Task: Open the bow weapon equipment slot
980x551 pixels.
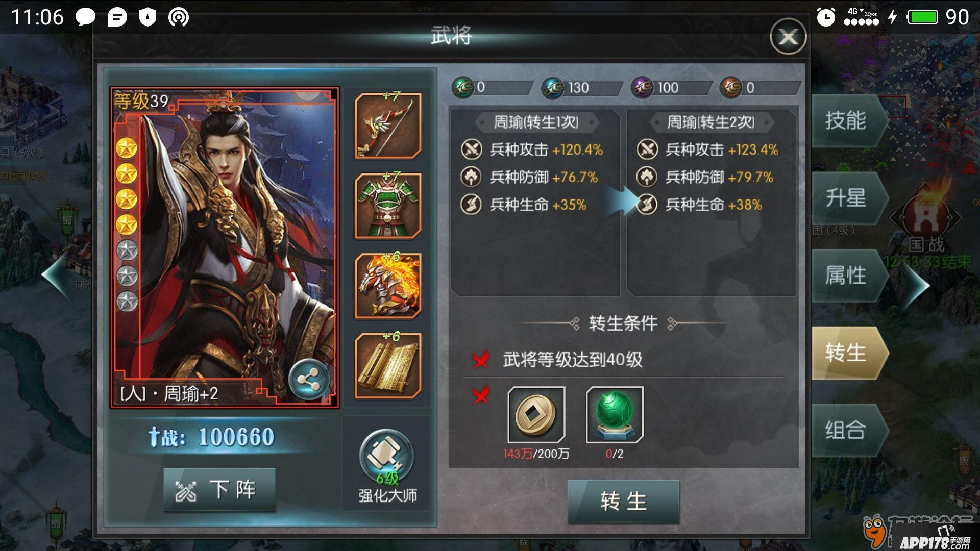Action: [388, 126]
